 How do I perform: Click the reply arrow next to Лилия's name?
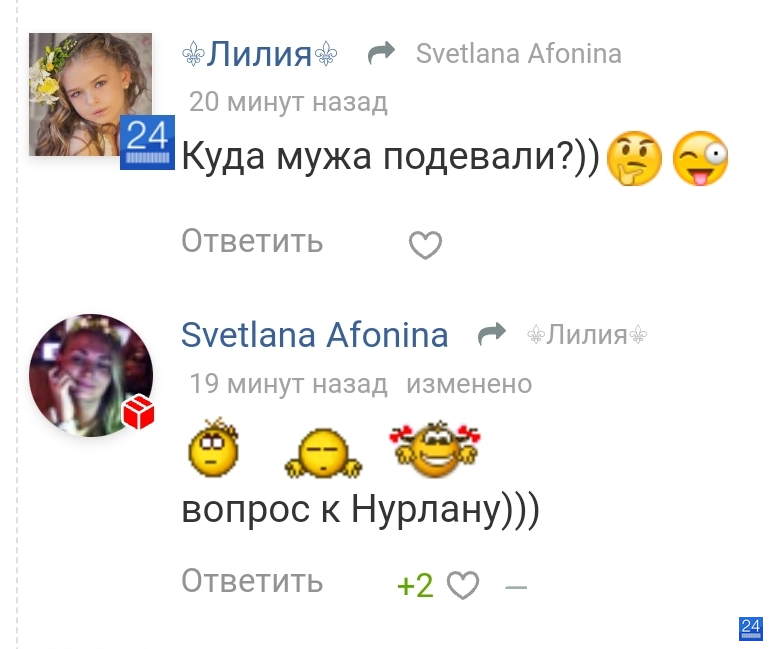tap(382, 53)
